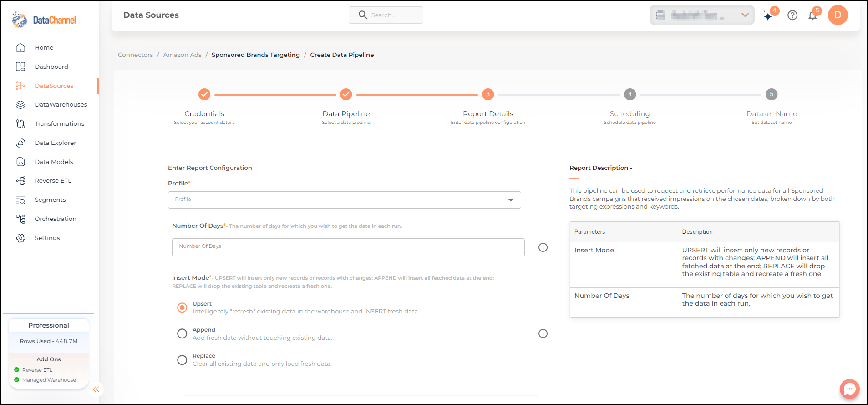Click the Professional plan card title
Image resolution: width=868 pixels, height=405 pixels.
[49, 325]
